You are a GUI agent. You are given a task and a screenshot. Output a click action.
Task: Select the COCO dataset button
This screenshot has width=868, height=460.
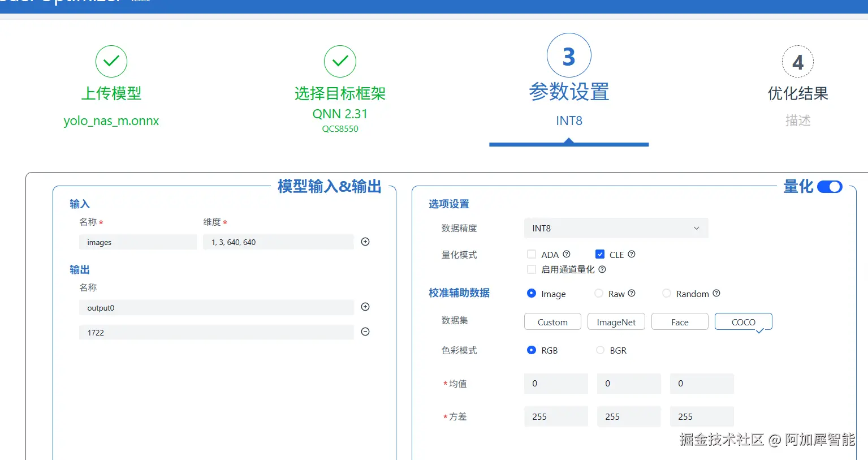[743, 321]
